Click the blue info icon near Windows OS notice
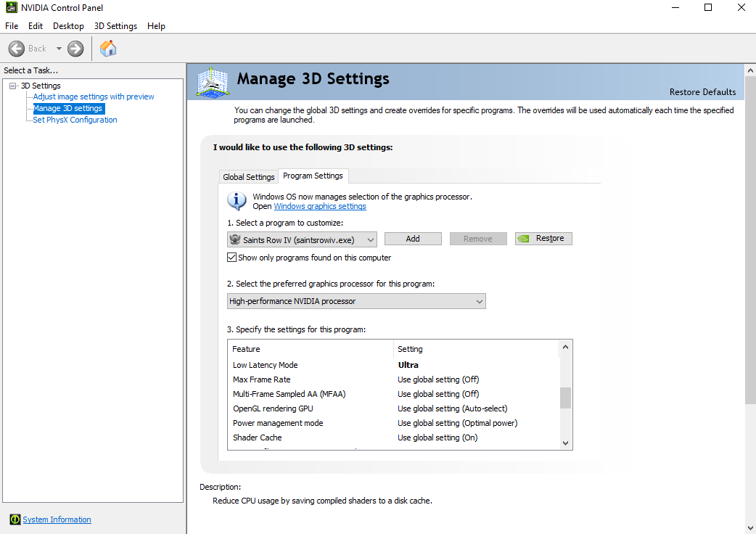The width and height of the screenshot is (756, 534). pyautogui.click(x=237, y=201)
